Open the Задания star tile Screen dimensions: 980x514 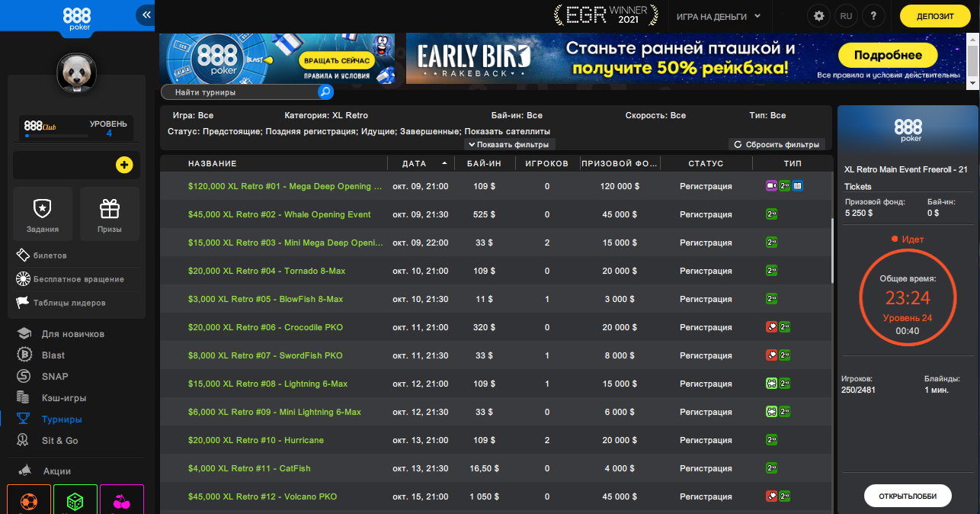[x=43, y=214]
